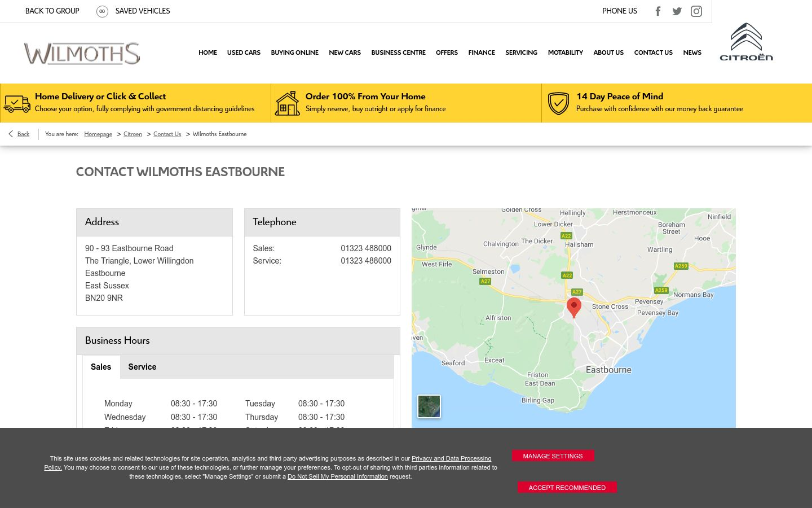Open the Facebook social icon
This screenshot has height=508, width=812.
point(658,11)
